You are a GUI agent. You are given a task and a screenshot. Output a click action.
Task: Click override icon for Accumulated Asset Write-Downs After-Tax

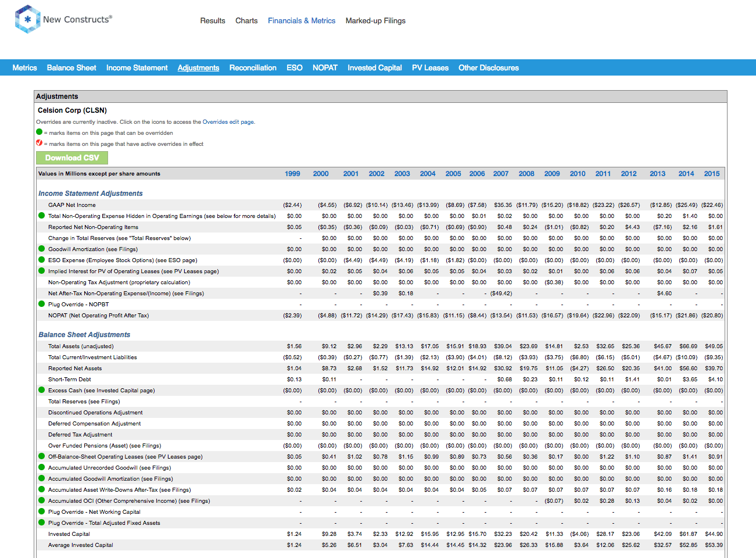tap(41, 489)
